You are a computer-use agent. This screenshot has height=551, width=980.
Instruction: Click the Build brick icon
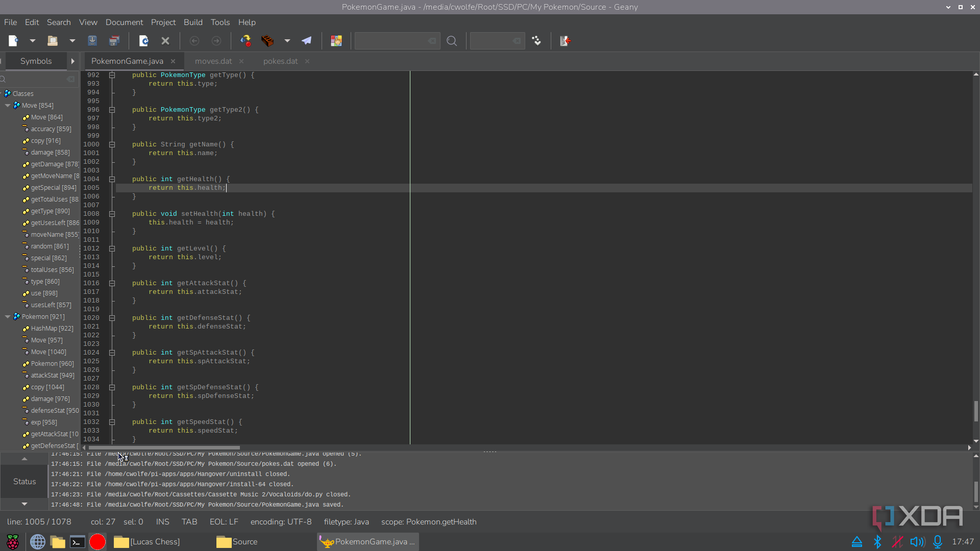267,41
